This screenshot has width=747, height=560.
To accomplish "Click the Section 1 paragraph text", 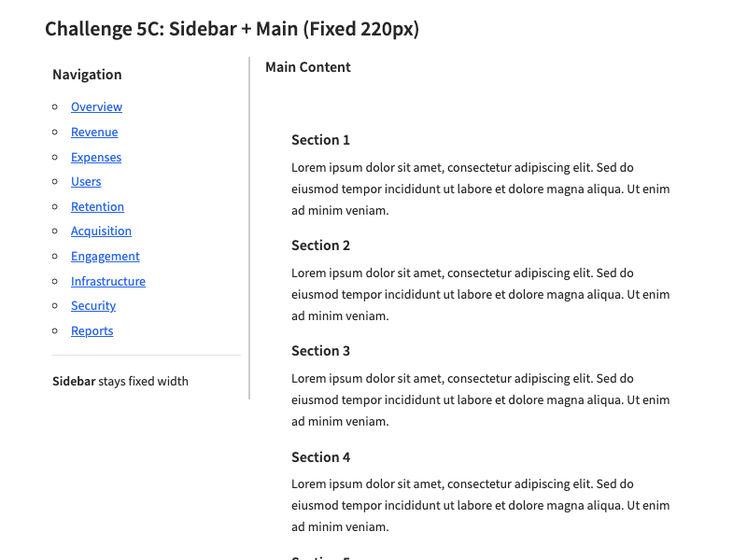I will [480, 189].
